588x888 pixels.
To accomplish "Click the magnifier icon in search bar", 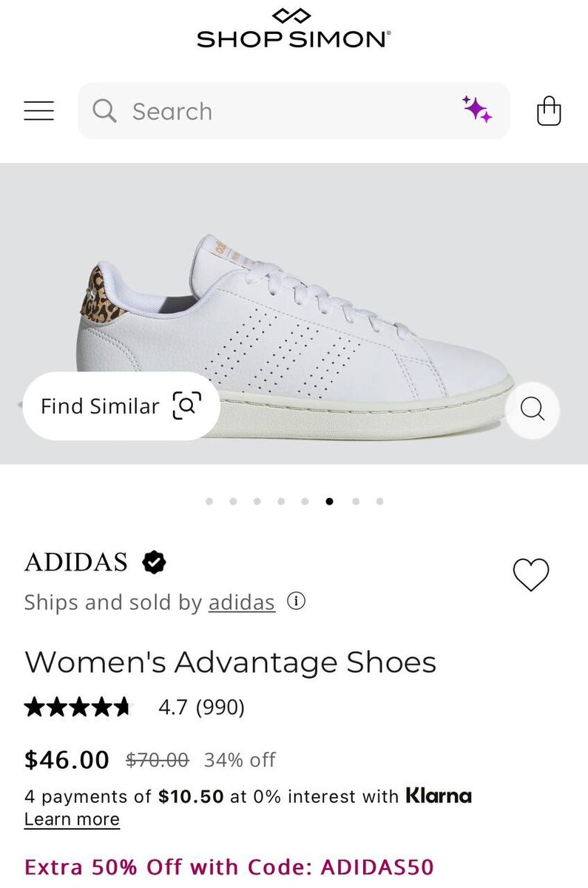I will tap(104, 111).
